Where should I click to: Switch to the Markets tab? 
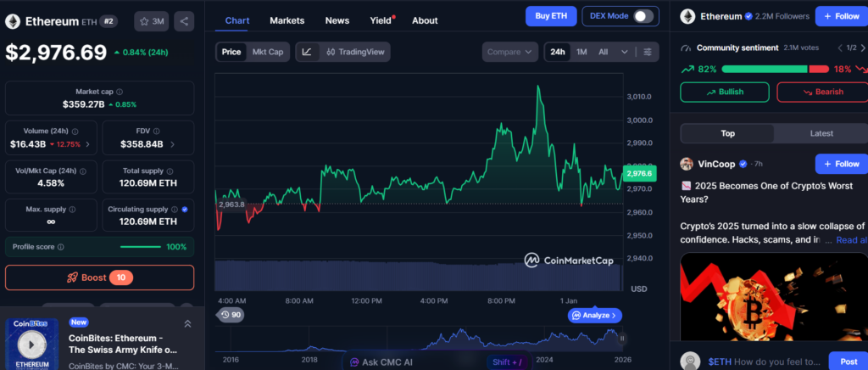287,20
